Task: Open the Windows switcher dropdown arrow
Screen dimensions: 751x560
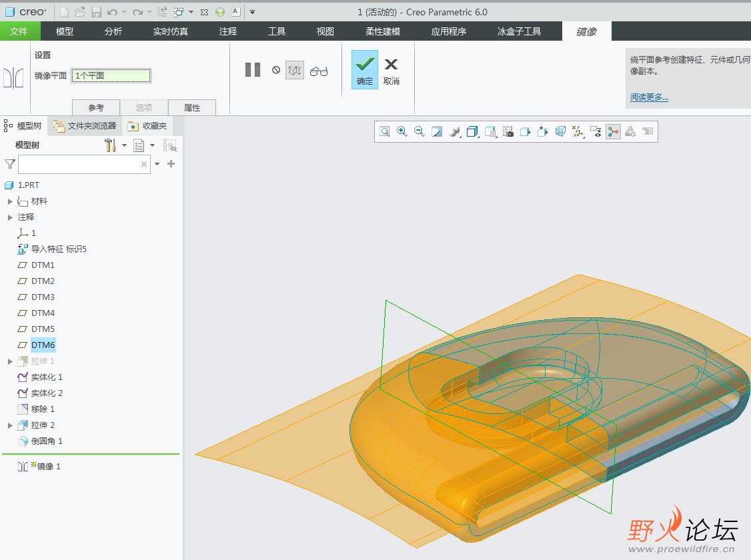Action: 191,12
